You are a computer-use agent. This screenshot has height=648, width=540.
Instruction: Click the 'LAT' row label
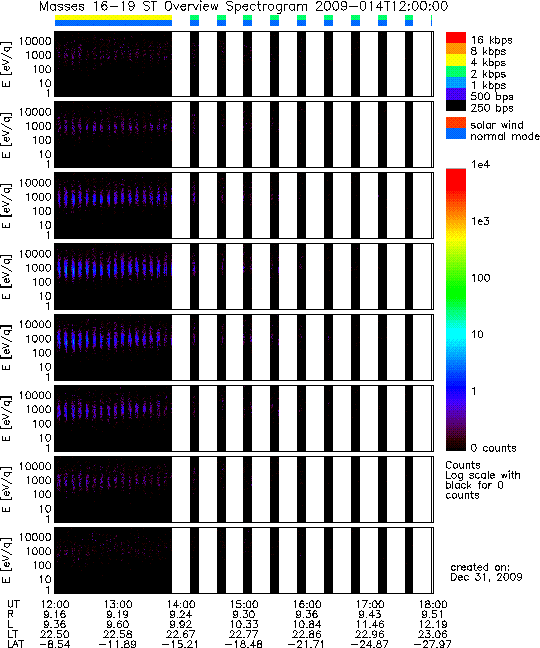pyautogui.click(x=15, y=643)
